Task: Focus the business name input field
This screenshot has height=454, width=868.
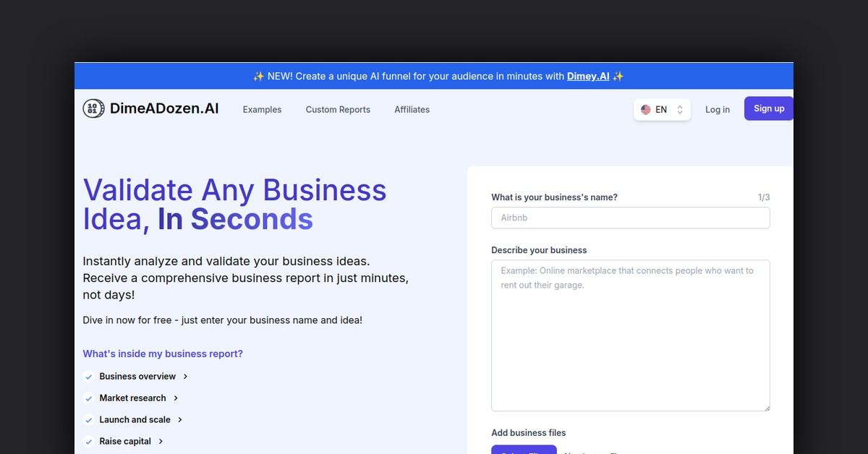Action: click(630, 218)
